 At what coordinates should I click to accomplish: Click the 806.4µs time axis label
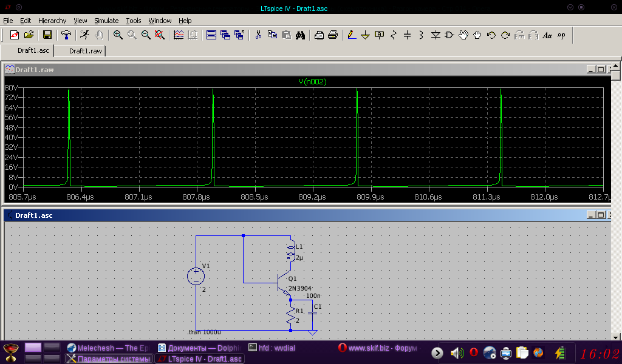[80, 197]
